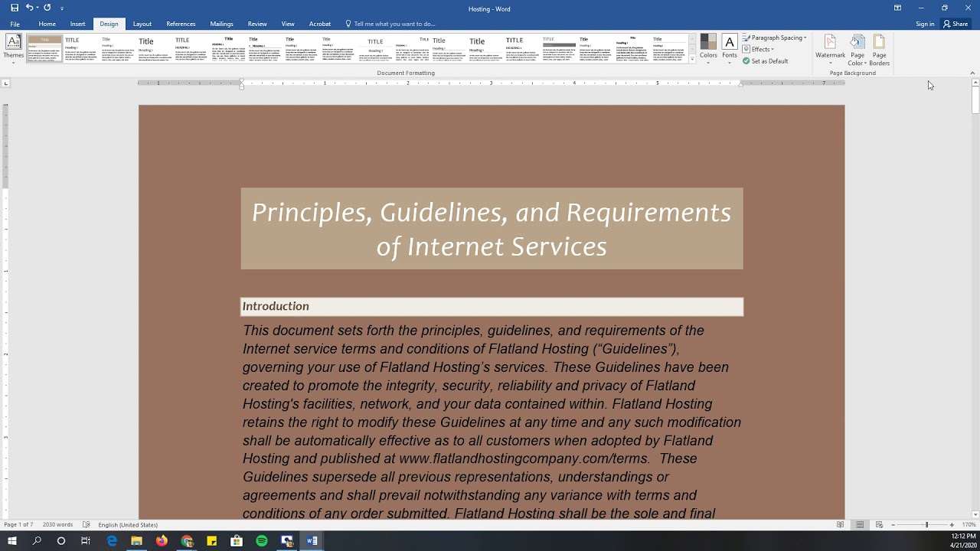
Task: Open Firefox from the taskbar
Action: click(x=162, y=541)
